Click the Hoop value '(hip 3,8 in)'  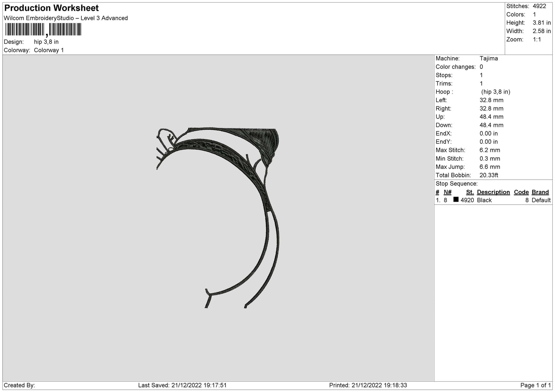coord(495,92)
